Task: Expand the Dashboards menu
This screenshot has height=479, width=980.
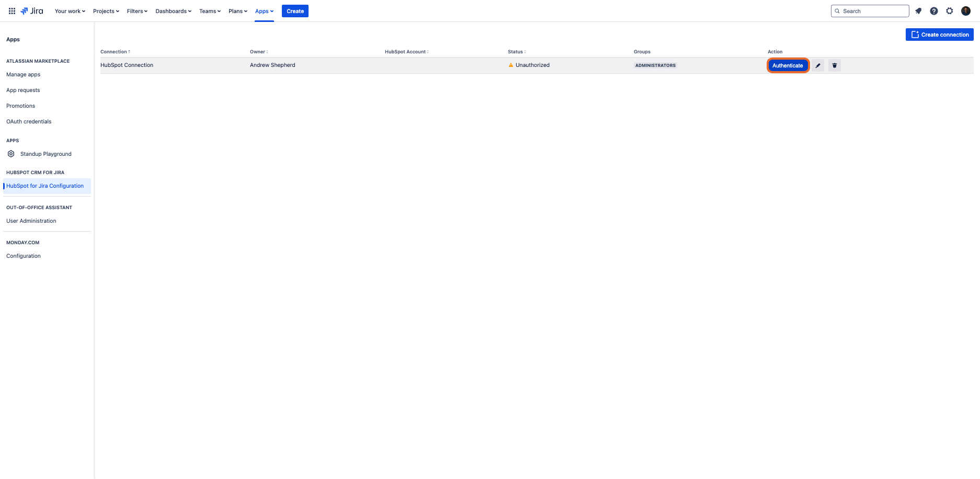Action: 174,11
